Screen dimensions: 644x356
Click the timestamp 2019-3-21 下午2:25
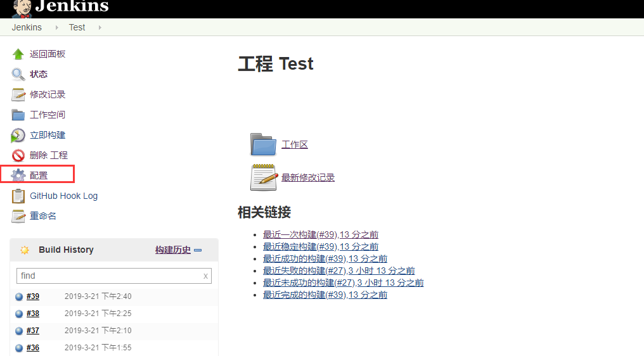[x=98, y=314]
